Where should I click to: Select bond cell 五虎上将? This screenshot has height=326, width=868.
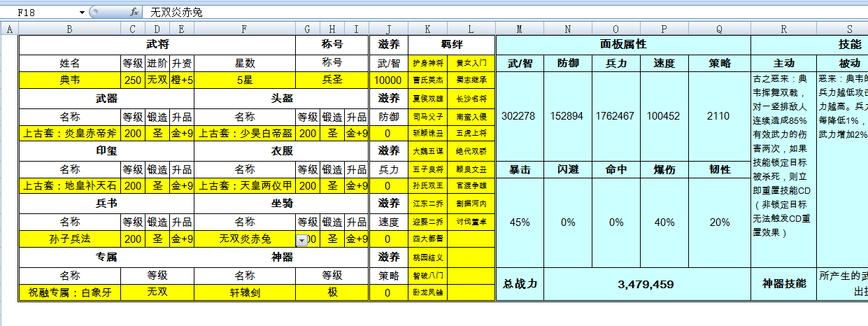pos(471,133)
